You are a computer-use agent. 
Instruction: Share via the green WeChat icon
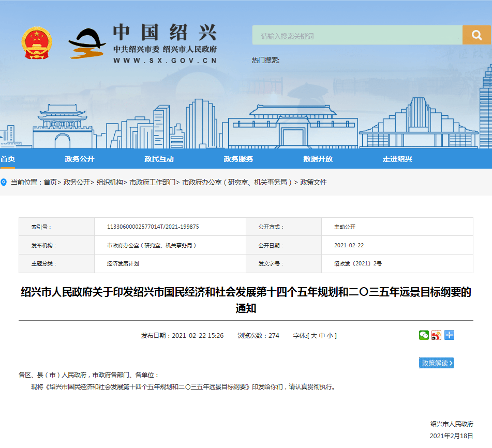point(424,335)
